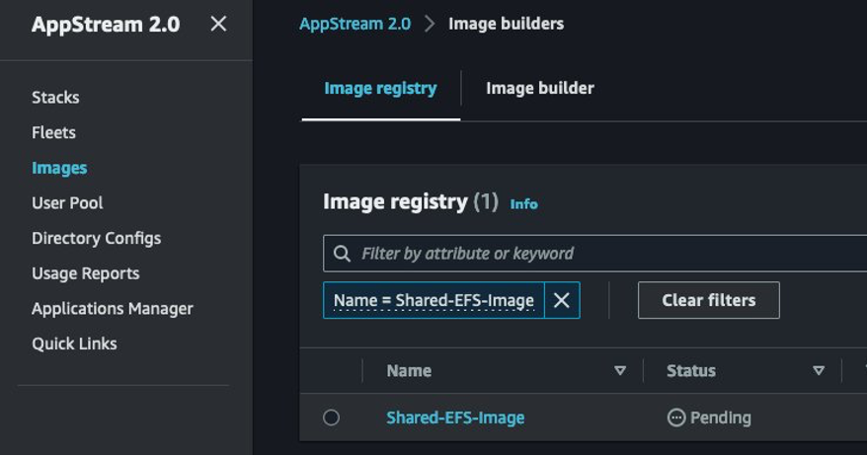Open the Info link beside Image registry
The image size is (868, 456).
click(x=523, y=204)
